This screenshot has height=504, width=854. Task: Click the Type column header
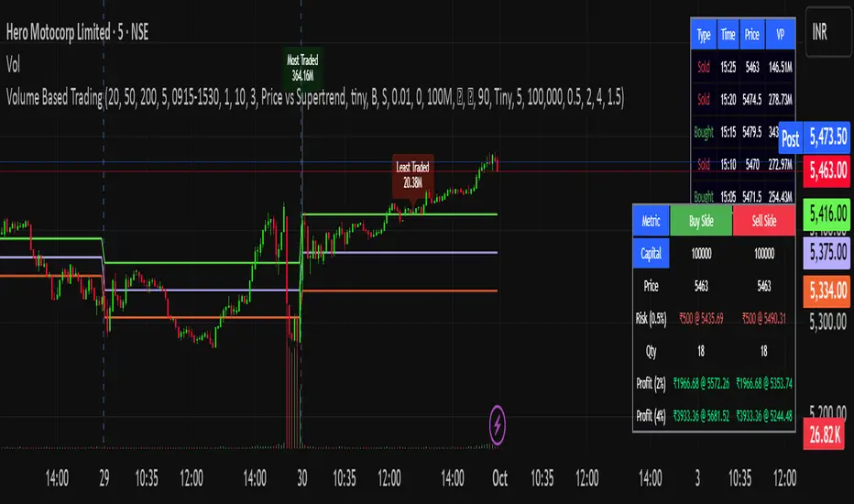(704, 36)
